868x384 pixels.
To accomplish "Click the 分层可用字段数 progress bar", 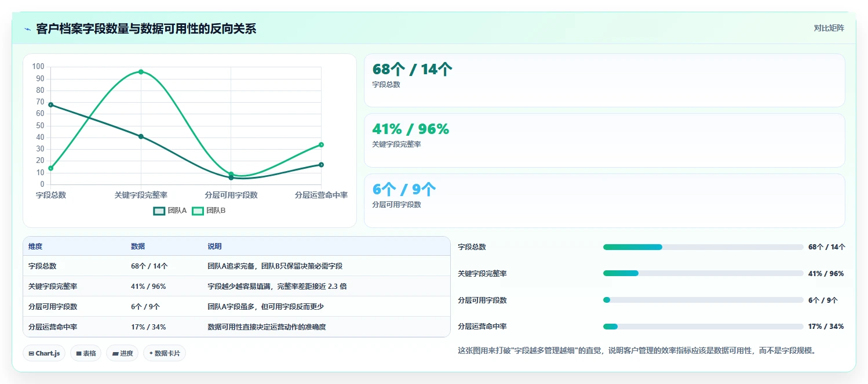I will [703, 300].
